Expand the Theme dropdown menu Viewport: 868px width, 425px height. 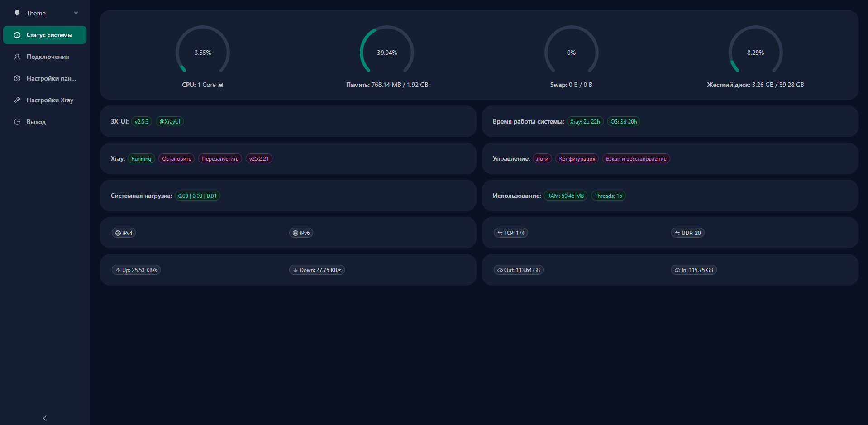pyautogui.click(x=76, y=13)
